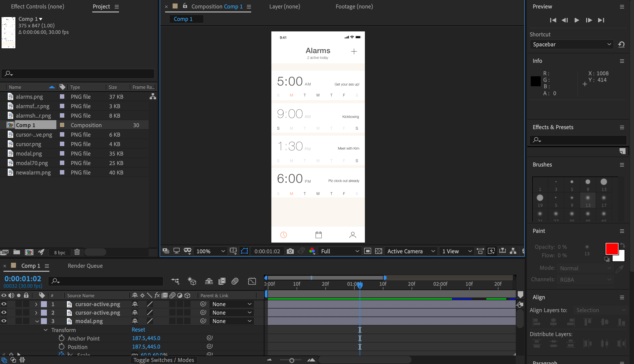Step forward one frame in Preview
Viewport: 634px width, 364px height.
tap(589, 20)
